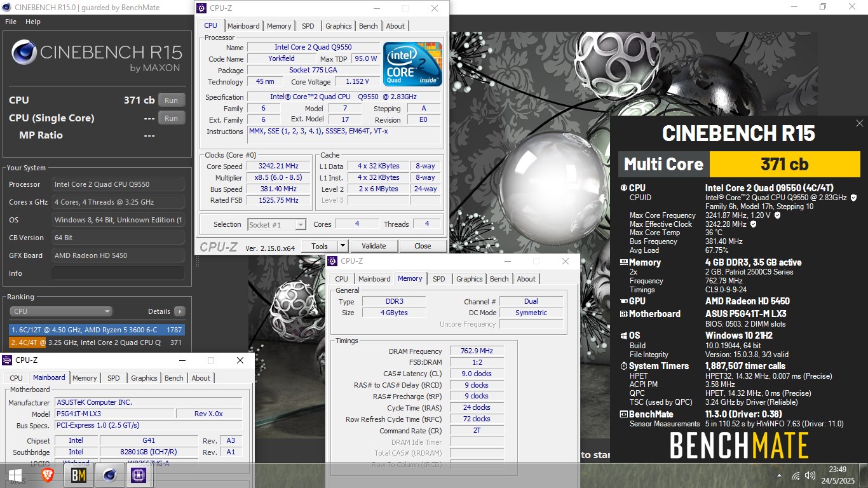Show hidden tray icons arrow
Screen dimensions: 868x488
[x=780, y=476]
